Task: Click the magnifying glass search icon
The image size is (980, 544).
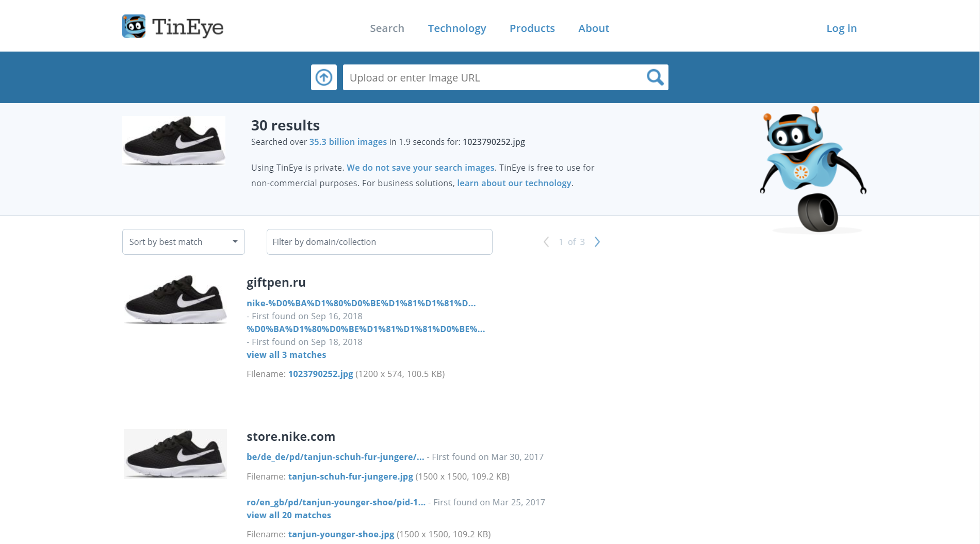Action: click(x=655, y=77)
